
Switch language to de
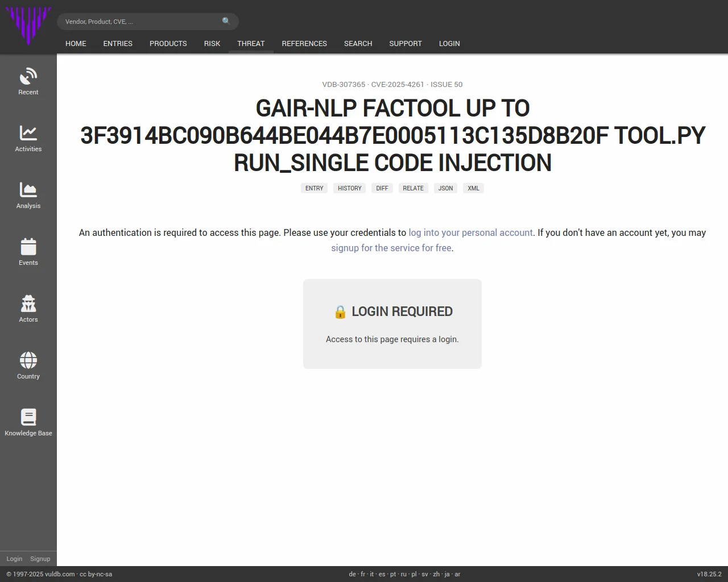tap(352, 574)
